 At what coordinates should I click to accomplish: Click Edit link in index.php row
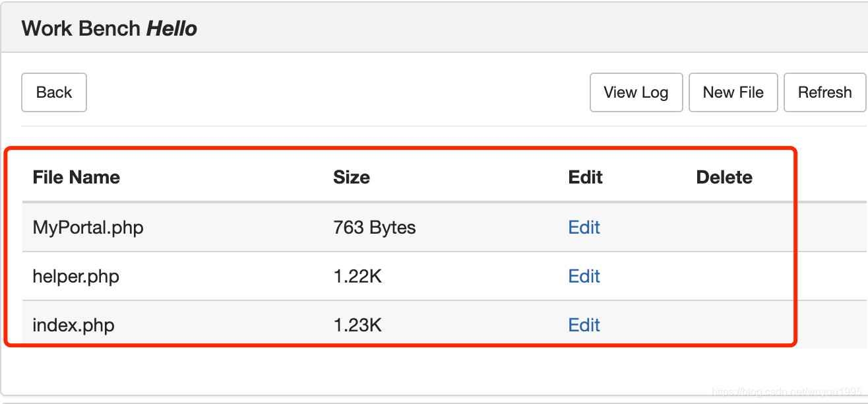click(x=584, y=325)
